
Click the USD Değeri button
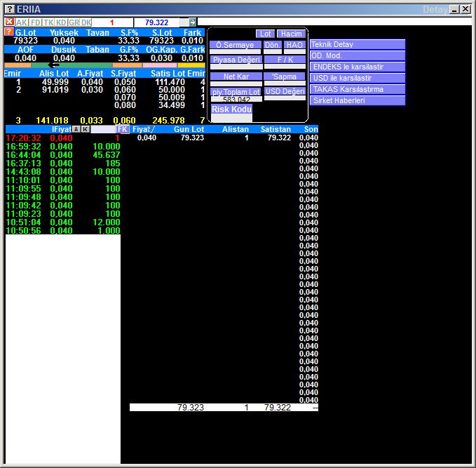tap(285, 91)
